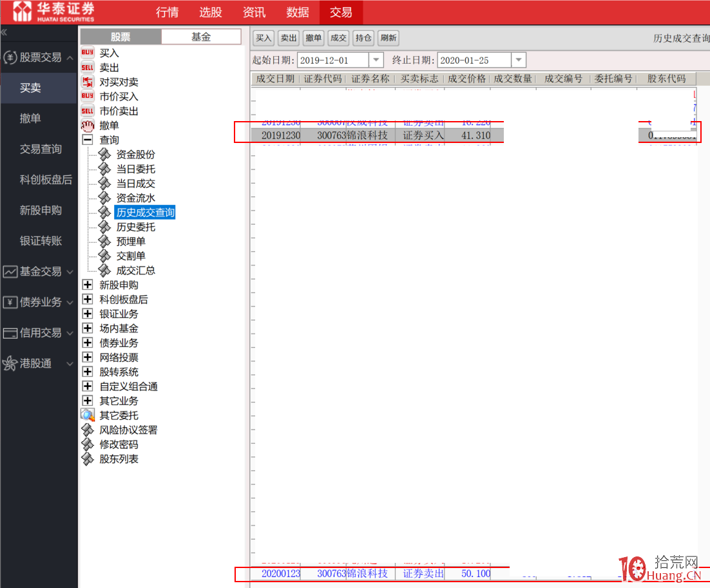Screen dimensions: 710x588
Task: Open the 起始日期 date dropdown
Action: [376, 61]
